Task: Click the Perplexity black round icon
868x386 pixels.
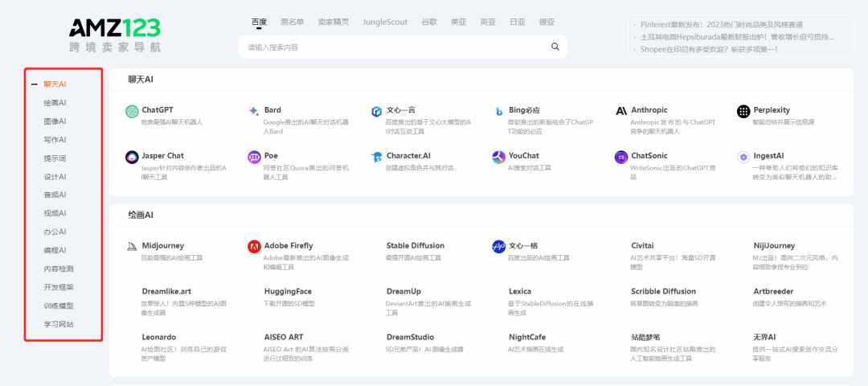Action: pyautogui.click(x=743, y=111)
